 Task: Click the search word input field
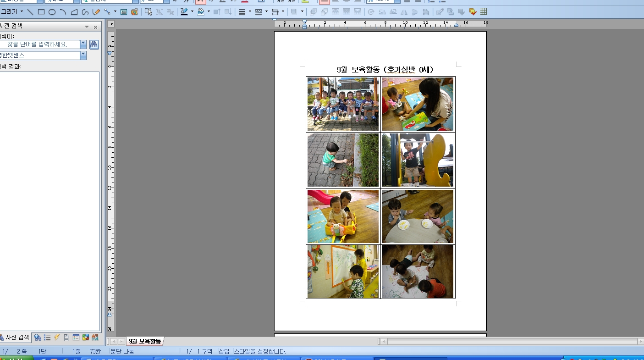(40, 44)
